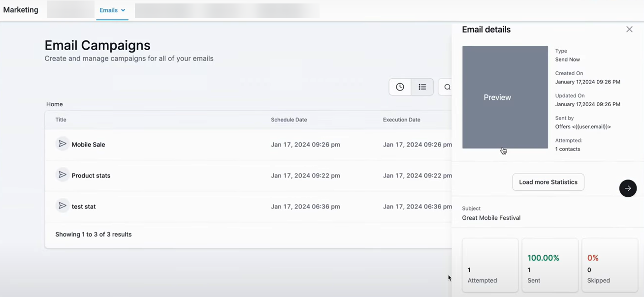Open the schedule clock view icon
Viewport: 644px width, 297px height.
click(400, 87)
